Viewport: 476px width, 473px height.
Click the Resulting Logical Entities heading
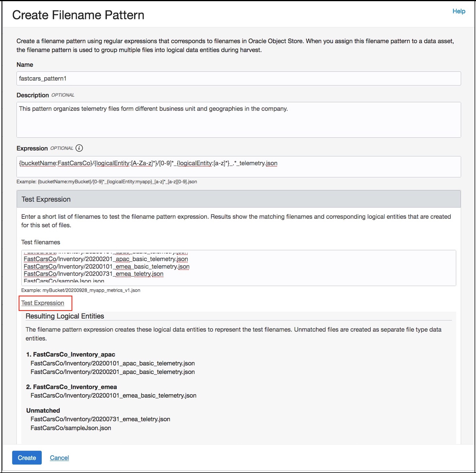tap(65, 316)
